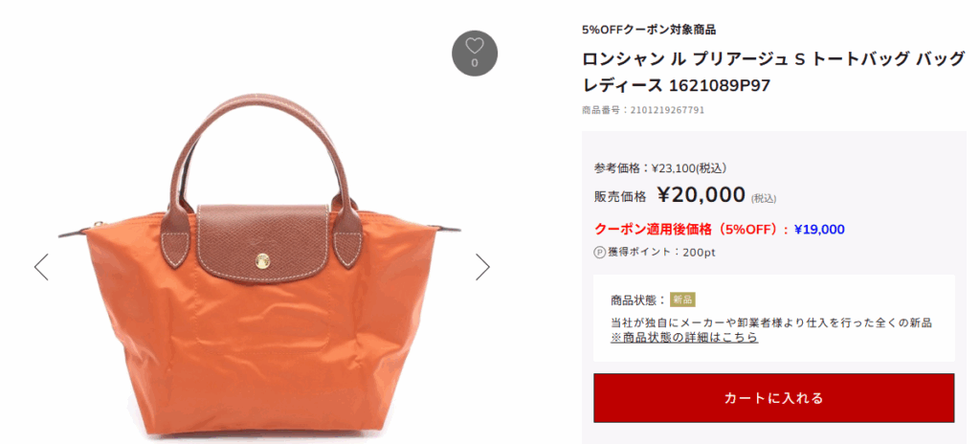This screenshot has width=980, height=444.
Task: Click the ¥20,000 sale price
Action: (x=702, y=195)
